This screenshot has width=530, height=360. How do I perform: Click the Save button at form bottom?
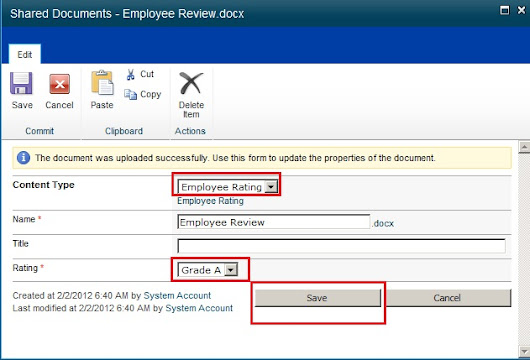click(x=317, y=298)
